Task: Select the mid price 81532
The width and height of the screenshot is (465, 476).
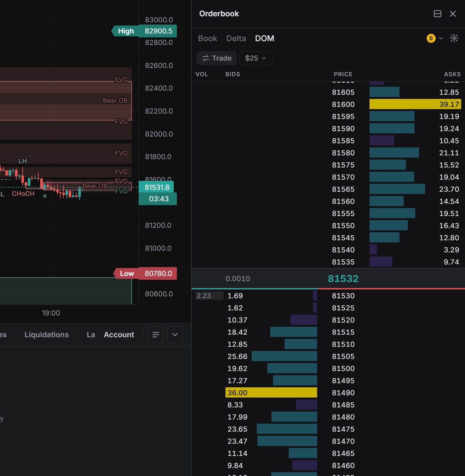Action: tap(343, 279)
